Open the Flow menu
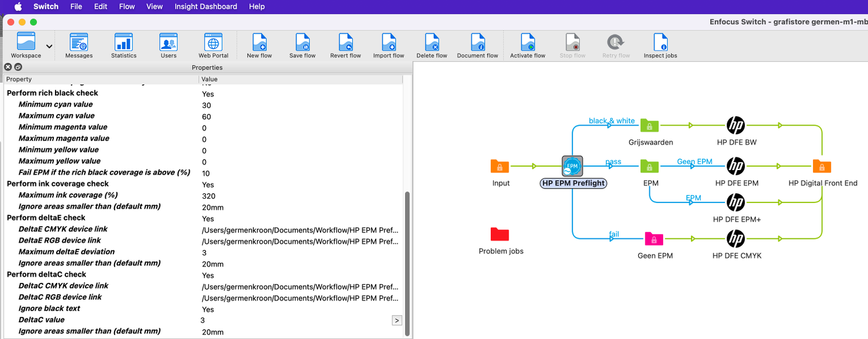This screenshot has width=868, height=339. click(127, 6)
